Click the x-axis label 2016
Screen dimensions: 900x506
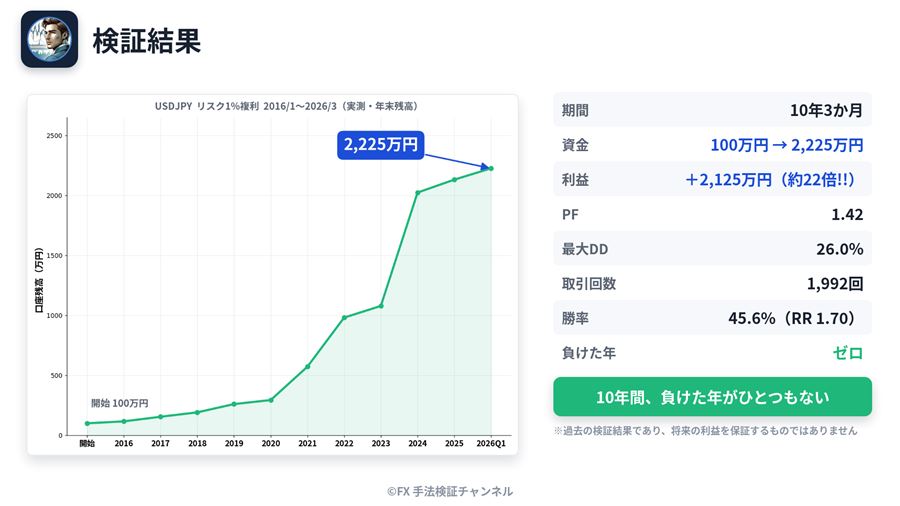coord(123,443)
